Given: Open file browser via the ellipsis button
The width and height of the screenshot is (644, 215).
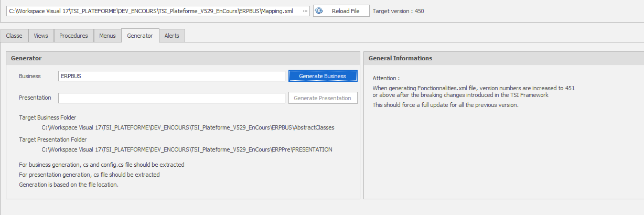Looking at the screenshot, I should coord(305,11).
